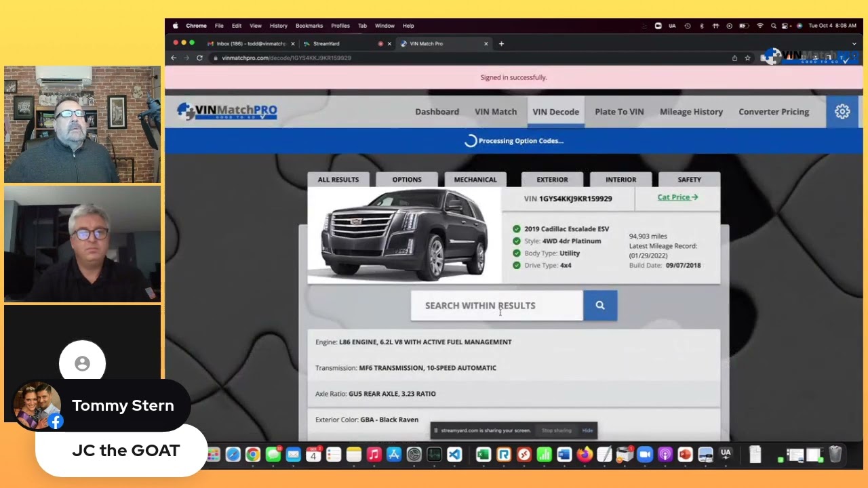The height and width of the screenshot is (488, 868).
Task: Click the Axle Ratio GU5 row
Action: [514, 394]
